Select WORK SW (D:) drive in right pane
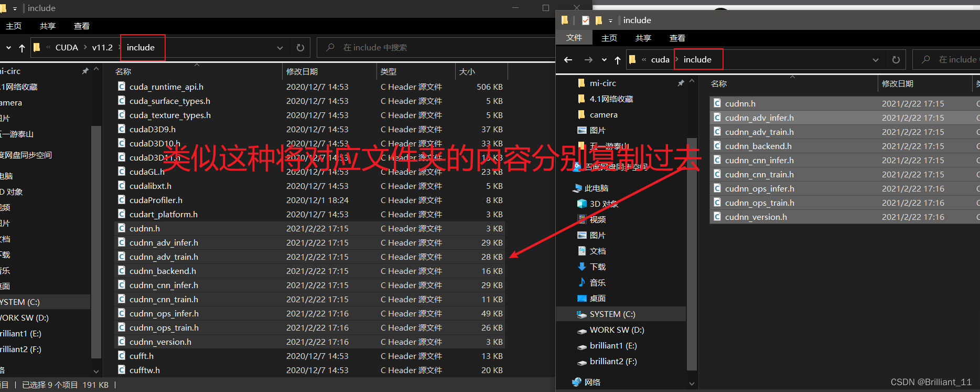Screen dimensions: 980x392 click(x=617, y=330)
